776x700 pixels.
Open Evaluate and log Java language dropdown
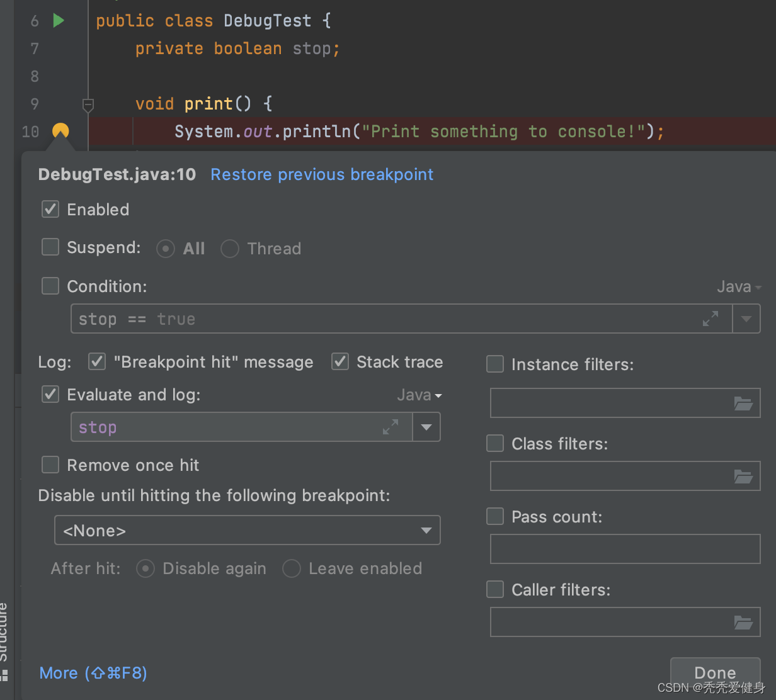tap(419, 395)
